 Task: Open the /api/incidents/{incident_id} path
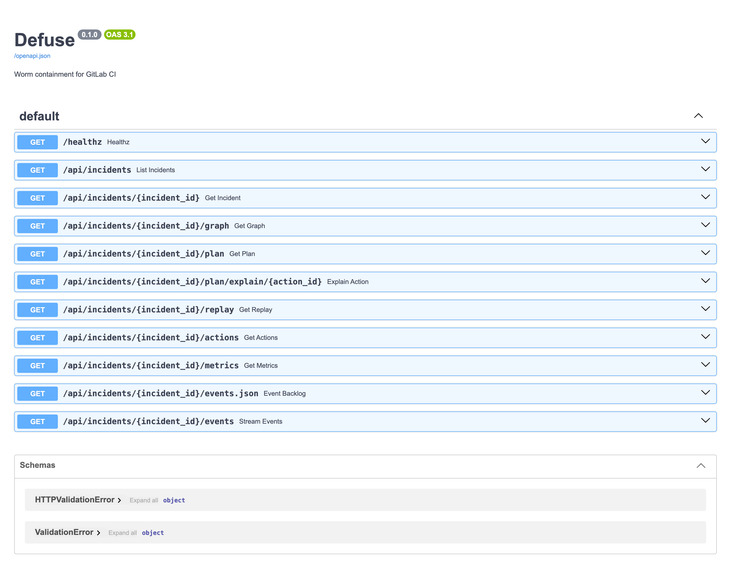pos(131,198)
